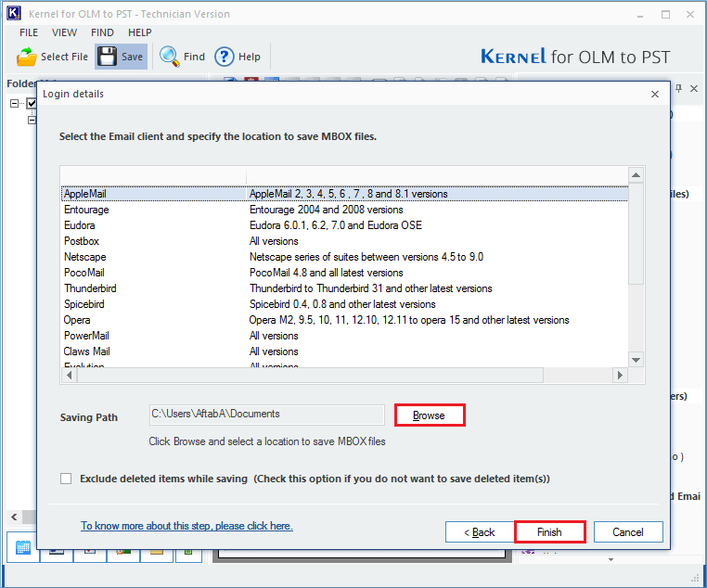
Task: Select the AppleMail row
Action: tap(344, 194)
